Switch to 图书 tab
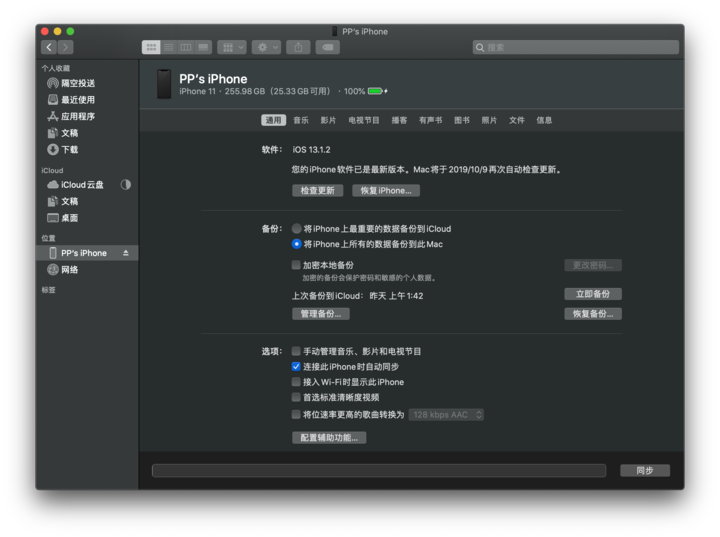 [461, 120]
